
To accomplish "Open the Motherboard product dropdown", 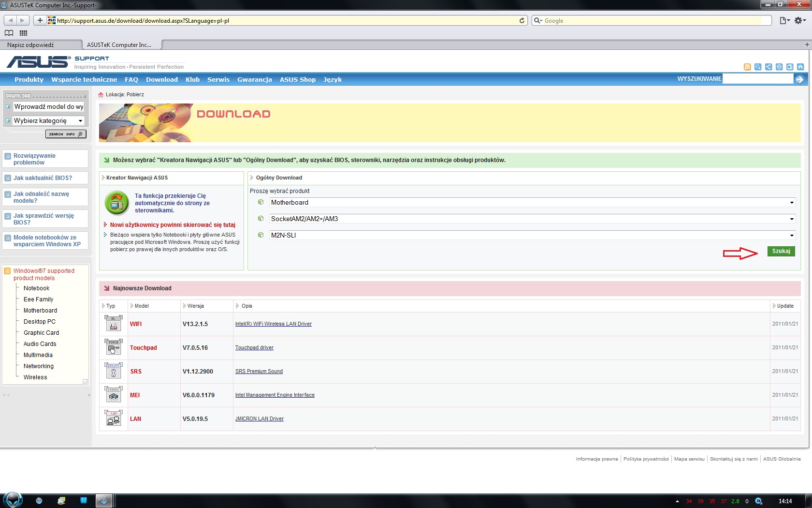I will tap(532, 203).
